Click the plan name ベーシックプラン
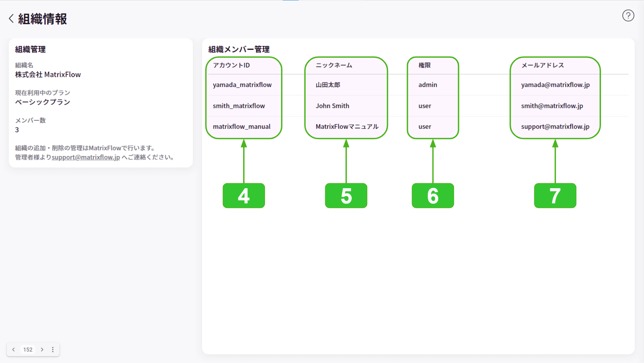Image resolution: width=644 pixels, height=363 pixels. coord(42,102)
